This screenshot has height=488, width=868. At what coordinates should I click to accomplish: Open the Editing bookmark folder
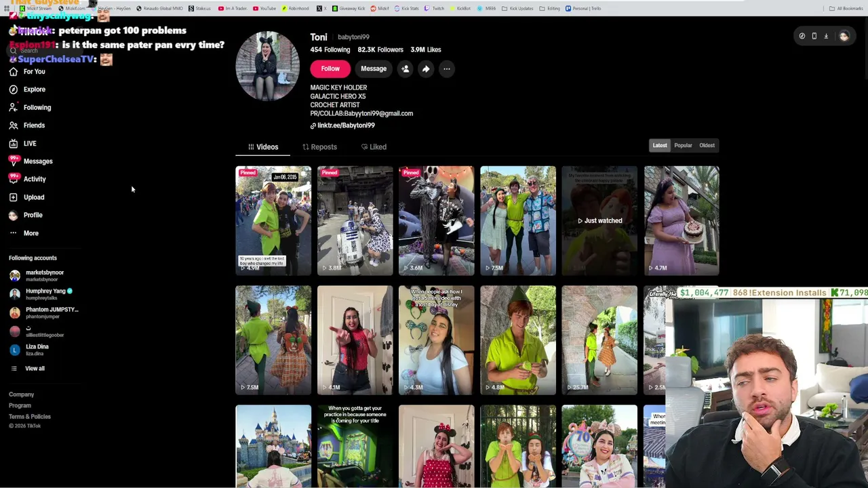pyautogui.click(x=551, y=8)
